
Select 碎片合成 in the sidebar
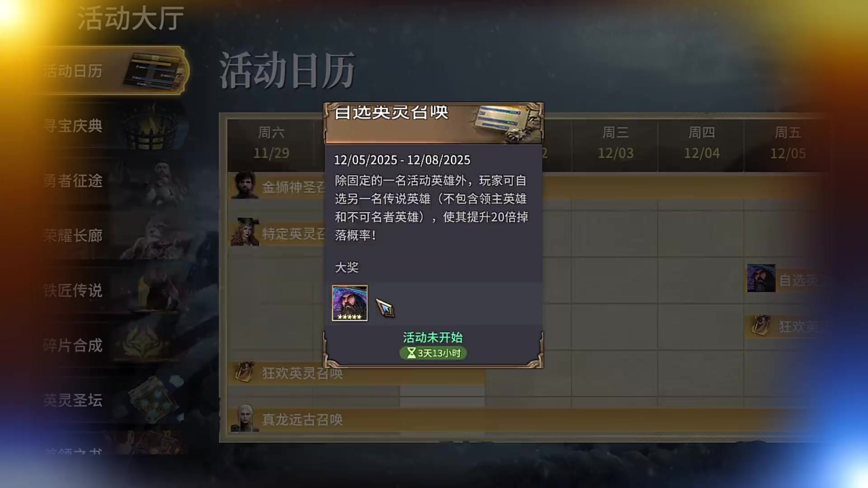click(x=113, y=345)
